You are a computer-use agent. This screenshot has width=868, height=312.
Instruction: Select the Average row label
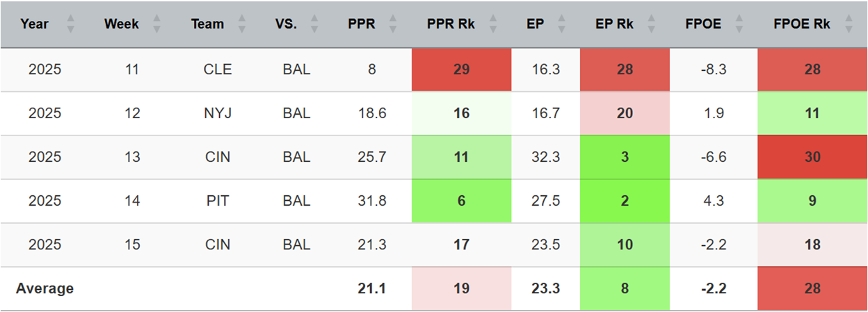[x=46, y=288]
